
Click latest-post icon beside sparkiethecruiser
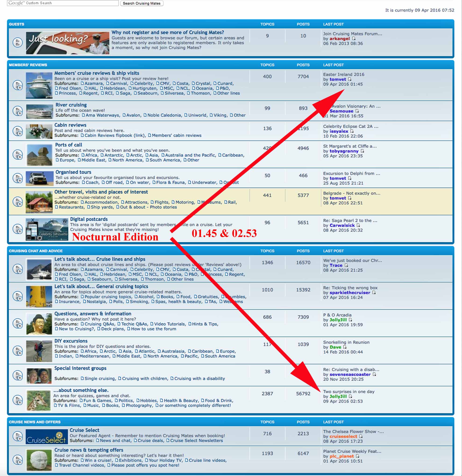tap(374, 293)
